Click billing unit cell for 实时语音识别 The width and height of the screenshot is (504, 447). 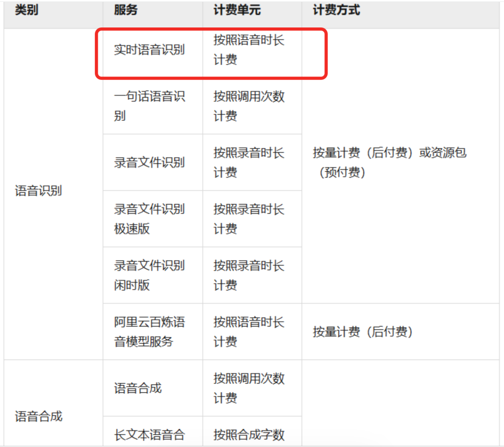249,50
